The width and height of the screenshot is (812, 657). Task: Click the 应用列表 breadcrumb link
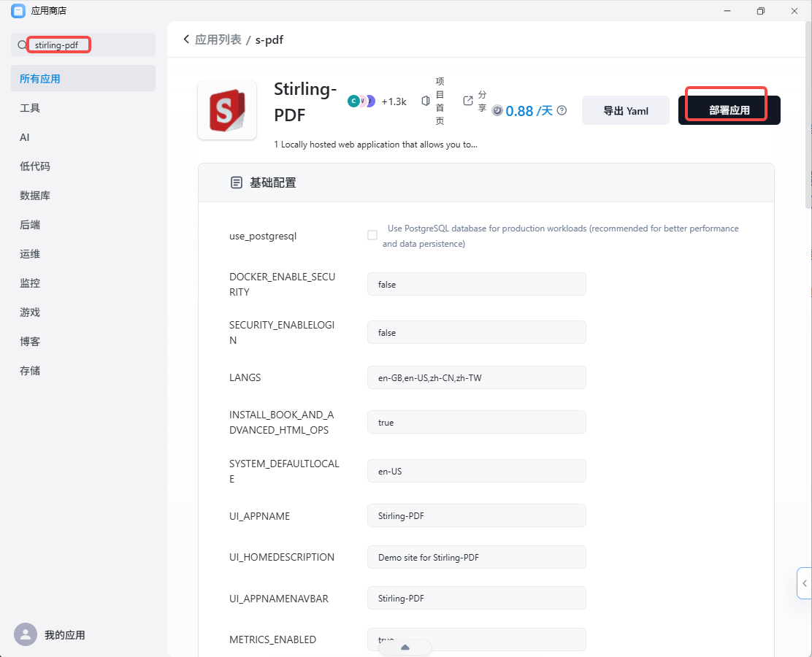coord(218,39)
